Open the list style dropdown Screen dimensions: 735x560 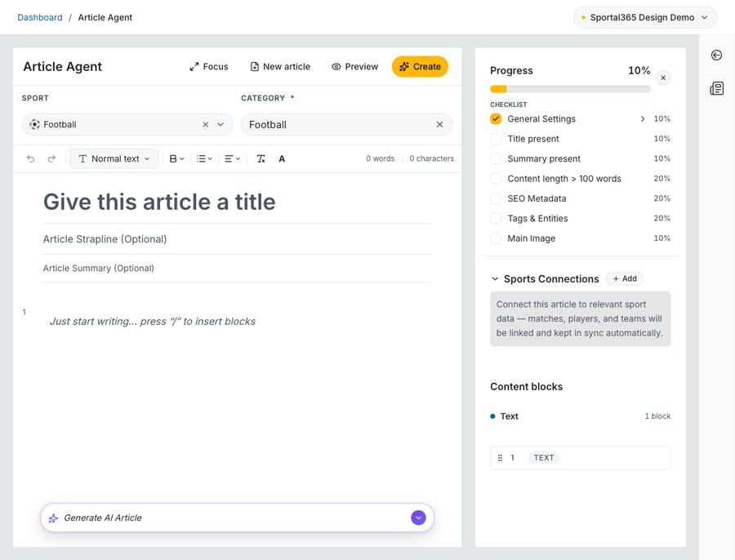click(x=204, y=159)
